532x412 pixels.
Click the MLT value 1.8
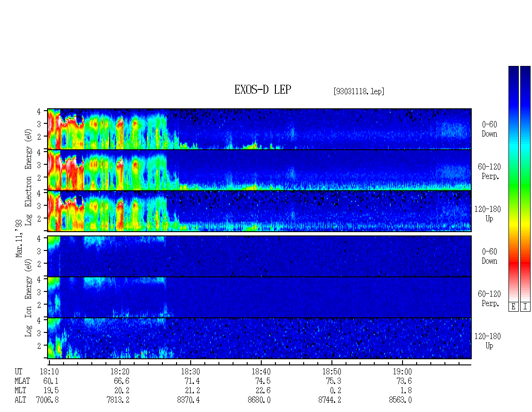click(405, 391)
